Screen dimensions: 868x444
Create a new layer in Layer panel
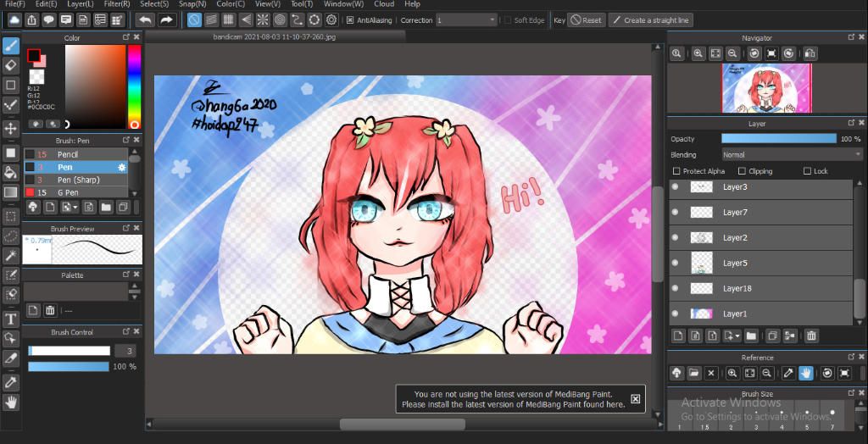coord(677,336)
